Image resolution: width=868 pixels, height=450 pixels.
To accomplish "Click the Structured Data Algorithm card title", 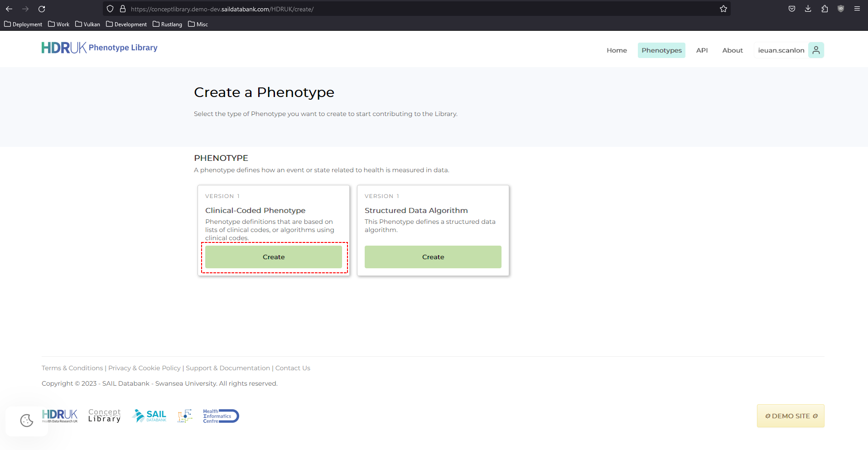I will (416, 210).
